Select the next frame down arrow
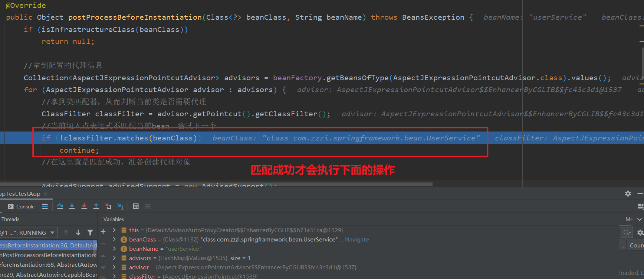Image resolution: width=644 pixels, height=279 pixels. 78,233
